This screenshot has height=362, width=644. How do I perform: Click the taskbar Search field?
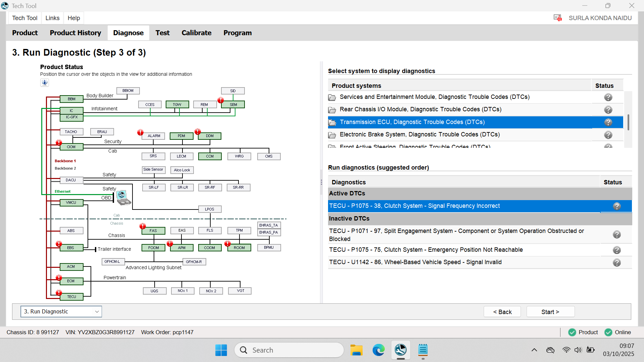click(289, 350)
